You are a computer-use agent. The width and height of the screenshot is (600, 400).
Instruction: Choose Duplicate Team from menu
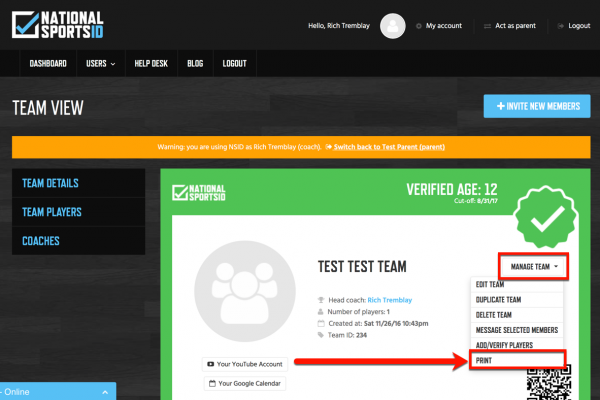517,300
